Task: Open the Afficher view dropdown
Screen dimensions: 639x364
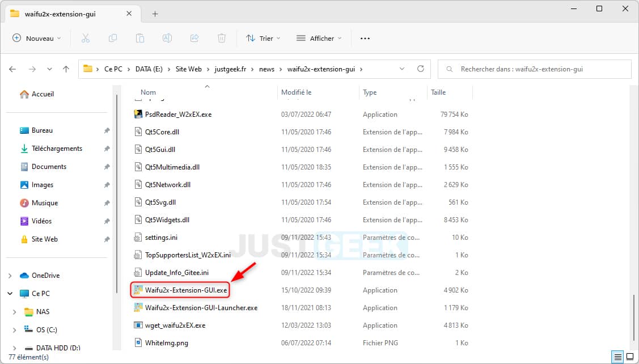Action: [319, 39]
